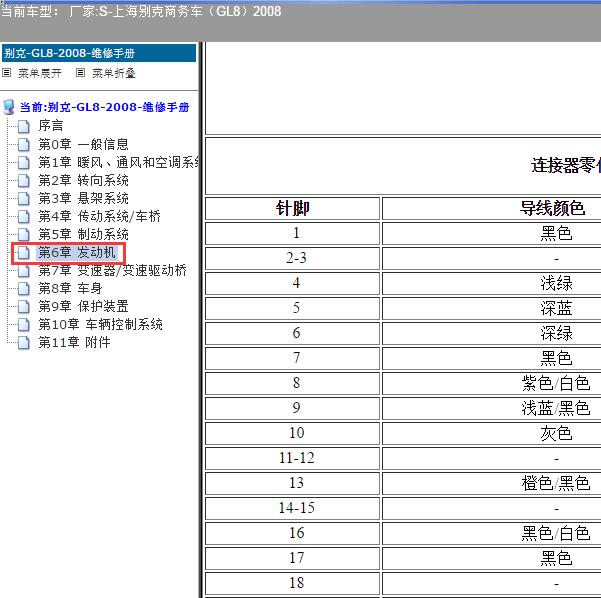Click pin cell 2-3
This screenshot has height=598, width=601.
[x=292, y=258]
